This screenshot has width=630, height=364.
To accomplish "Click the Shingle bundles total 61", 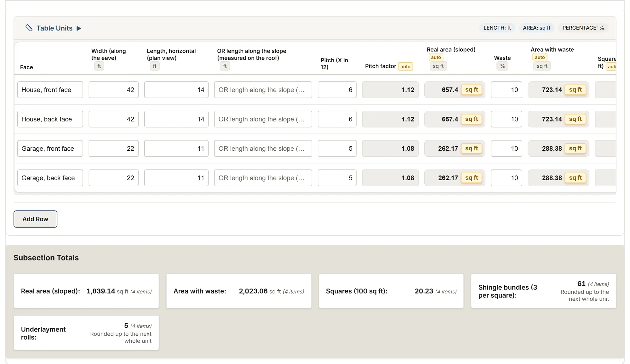I will click(581, 283).
